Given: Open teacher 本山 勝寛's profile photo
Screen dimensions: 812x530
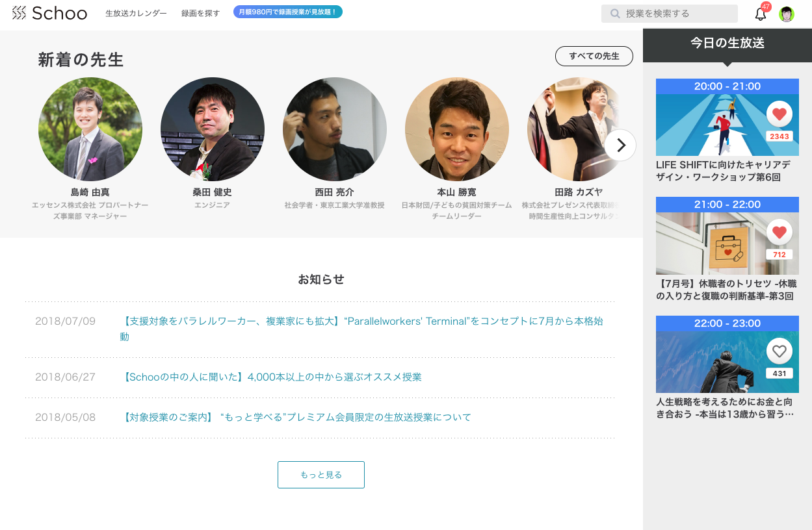Looking at the screenshot, I should pos(457,129).
